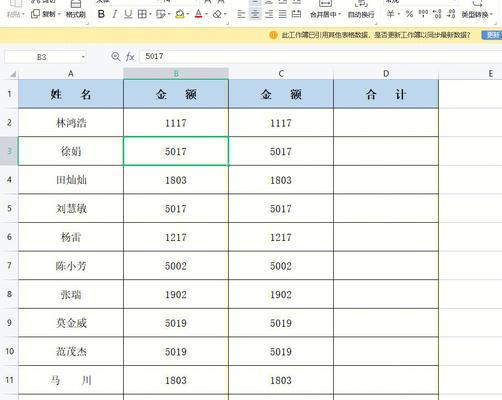The height and width of the screenshot is (400, 502).
Task: Decrease decimal places
Action: pyautogui.click(x=451, y=14)
